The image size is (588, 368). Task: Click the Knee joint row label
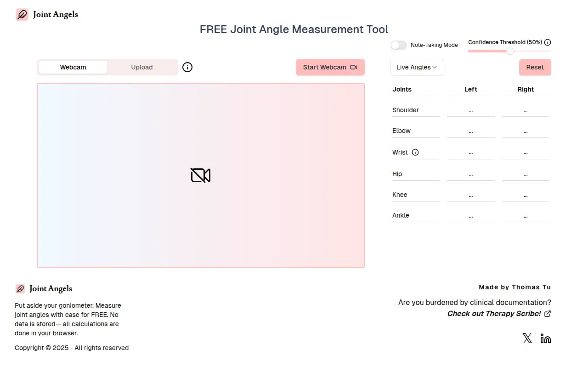pyautogui.click(x=400, y=195)
